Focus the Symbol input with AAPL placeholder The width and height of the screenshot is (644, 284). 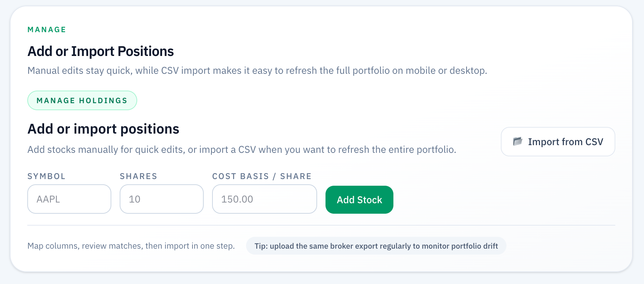69,199
